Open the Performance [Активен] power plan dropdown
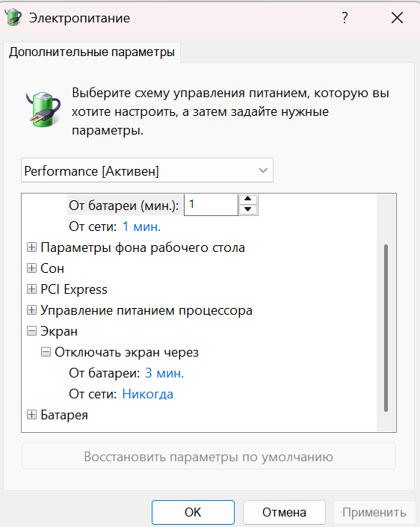420x527 pixels. 147,170
